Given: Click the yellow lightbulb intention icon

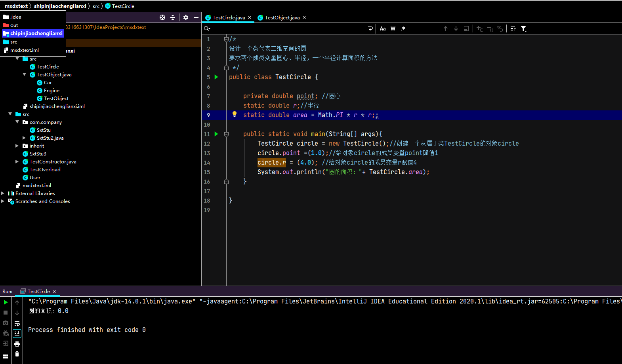Looking at the screenshot, I should click(235, 114).
